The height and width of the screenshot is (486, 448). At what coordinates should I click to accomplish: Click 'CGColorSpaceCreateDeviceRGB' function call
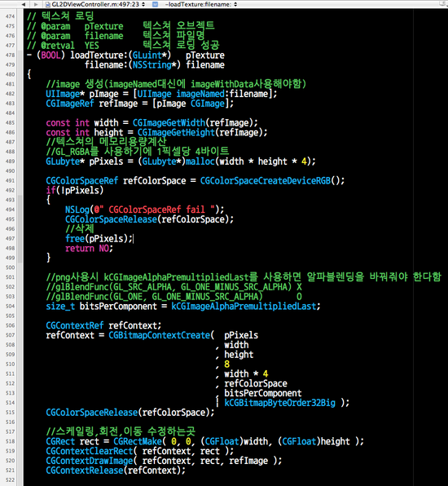pos(266,181)
